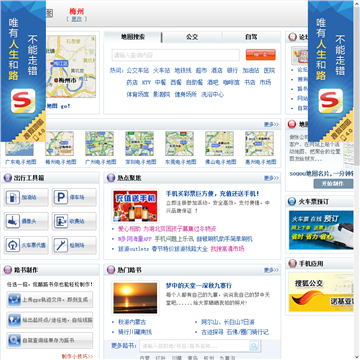
Task: Open the 加油站 gas station tool
Action: (x=26, y=197)
